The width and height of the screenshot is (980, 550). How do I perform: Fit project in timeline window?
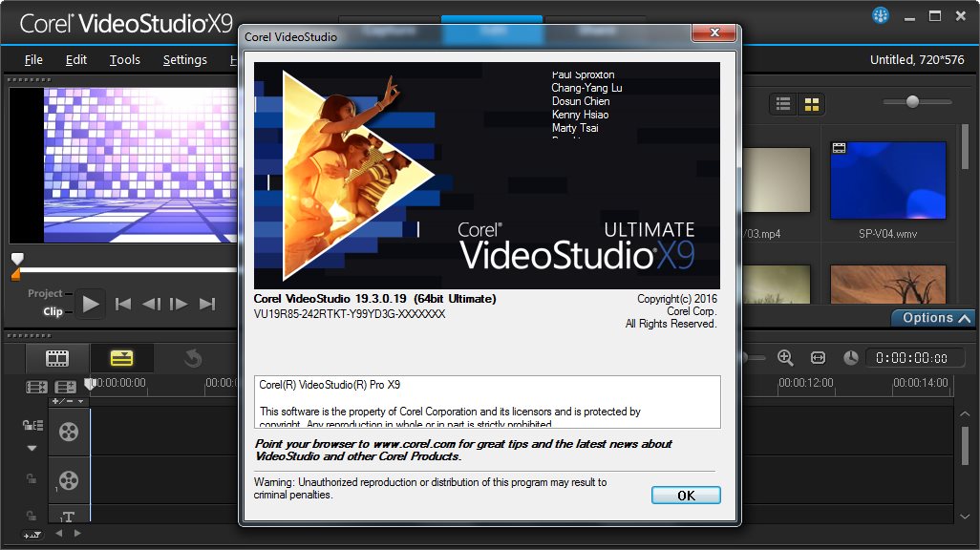(x=818, y=357)
